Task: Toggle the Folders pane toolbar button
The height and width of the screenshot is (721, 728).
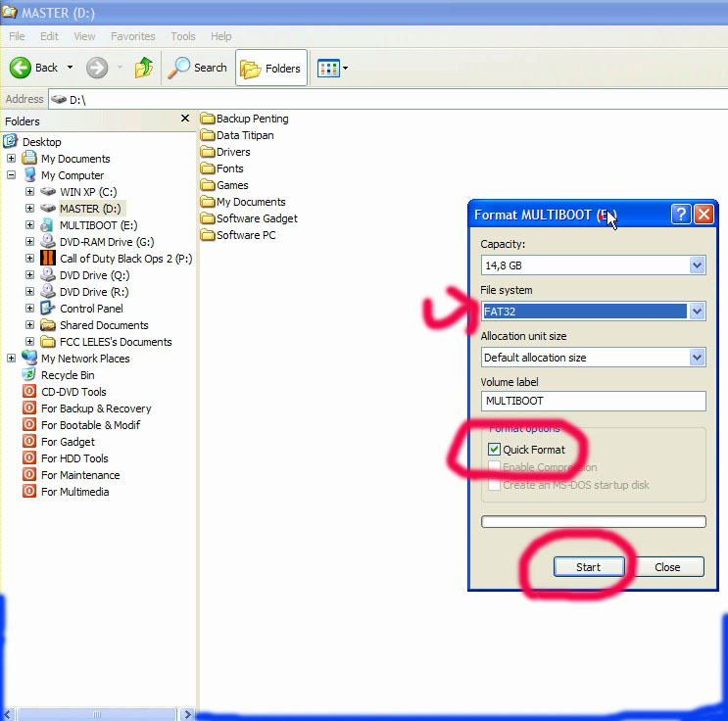Action: point(271,68)
